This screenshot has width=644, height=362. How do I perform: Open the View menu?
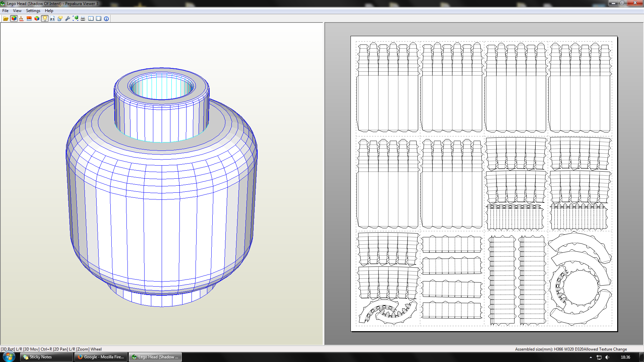pos(17,11)
